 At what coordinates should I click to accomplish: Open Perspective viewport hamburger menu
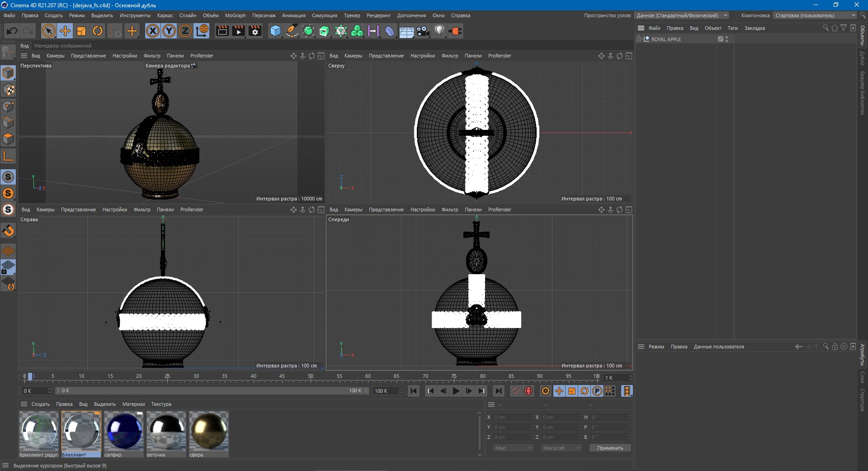pyautogui.click(x=24, y=56)
